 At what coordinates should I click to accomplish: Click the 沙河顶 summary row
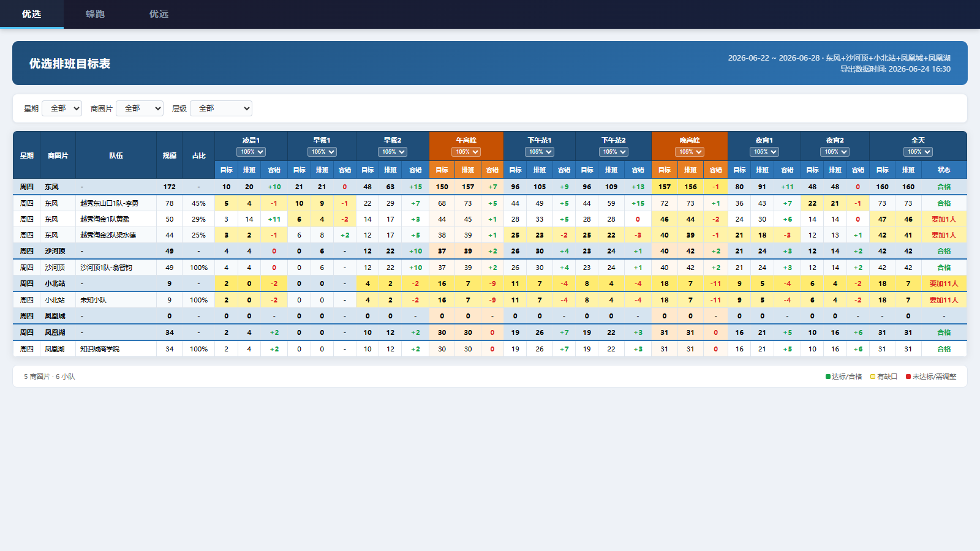(x=490, y=251)
